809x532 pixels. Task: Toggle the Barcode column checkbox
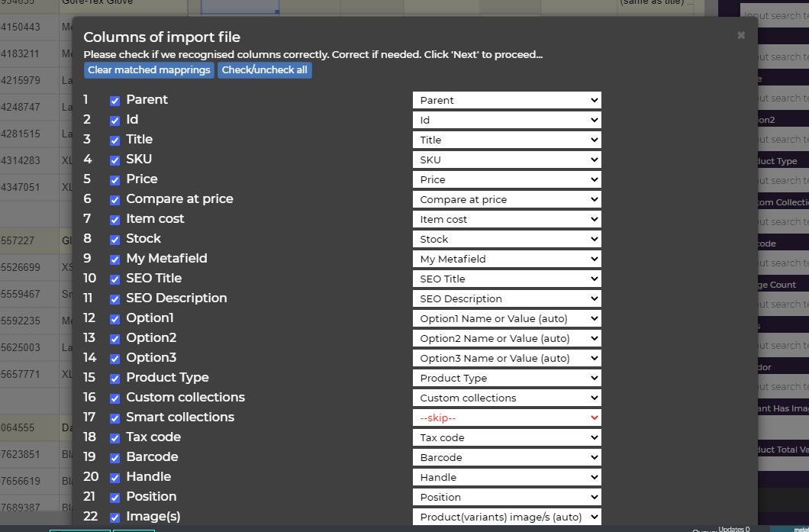click(x=114, y=458)
